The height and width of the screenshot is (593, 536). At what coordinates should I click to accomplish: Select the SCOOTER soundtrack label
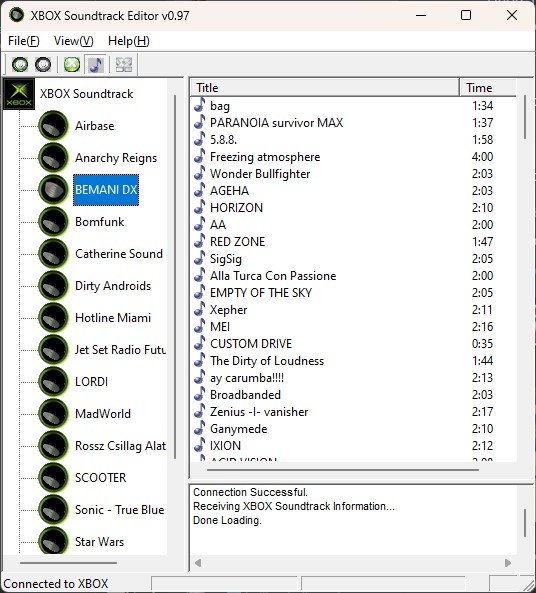pyautogui.click(x=101, y=478)
